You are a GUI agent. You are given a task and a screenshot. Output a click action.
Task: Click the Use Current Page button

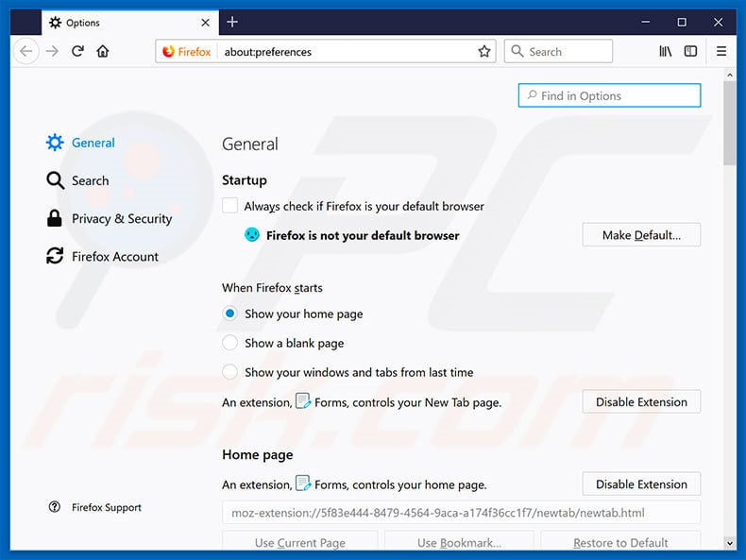click(299, 542)
